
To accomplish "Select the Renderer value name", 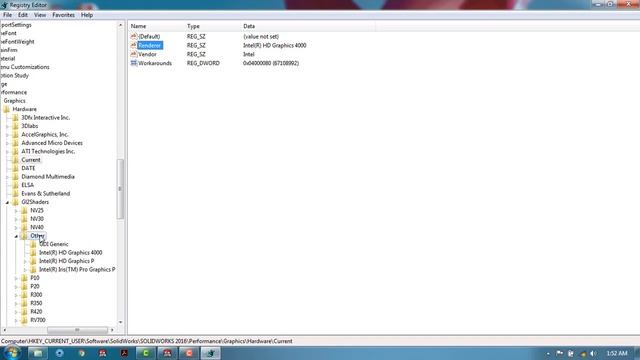I will (x=150, y=45).
